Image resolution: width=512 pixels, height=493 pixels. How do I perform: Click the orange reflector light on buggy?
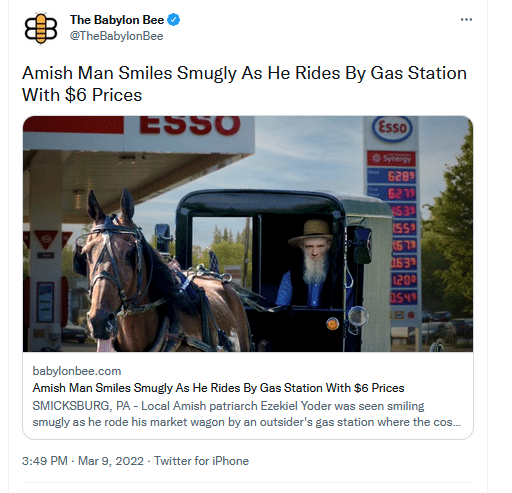332,324
